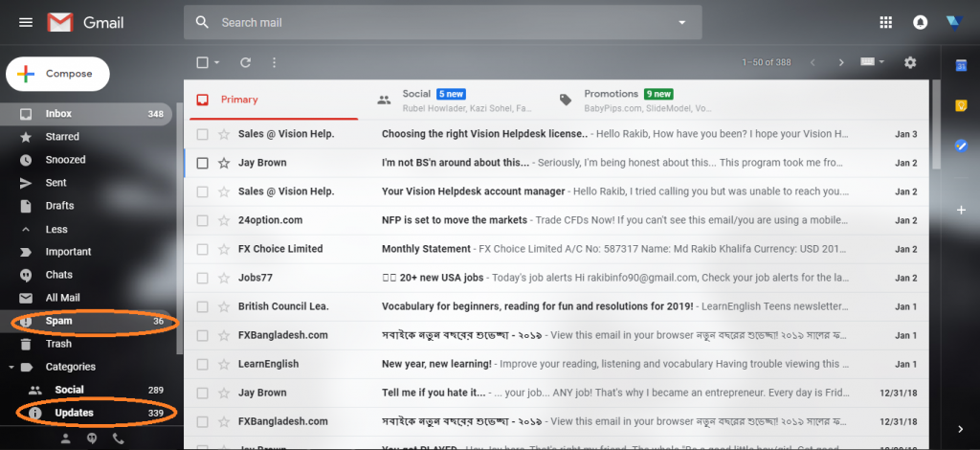Expand search options arrow in search bar
Viewport: 980px width, 450px height.
coord(682,22)
